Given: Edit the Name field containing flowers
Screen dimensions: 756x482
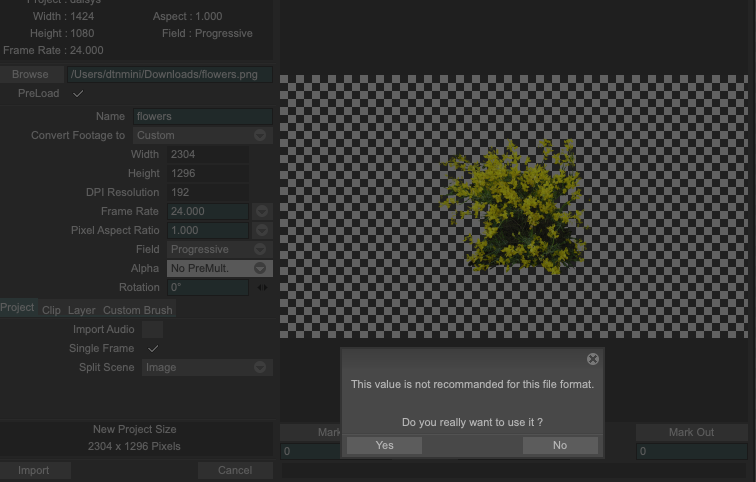Looking at the screenshot, I should [202, 116].
